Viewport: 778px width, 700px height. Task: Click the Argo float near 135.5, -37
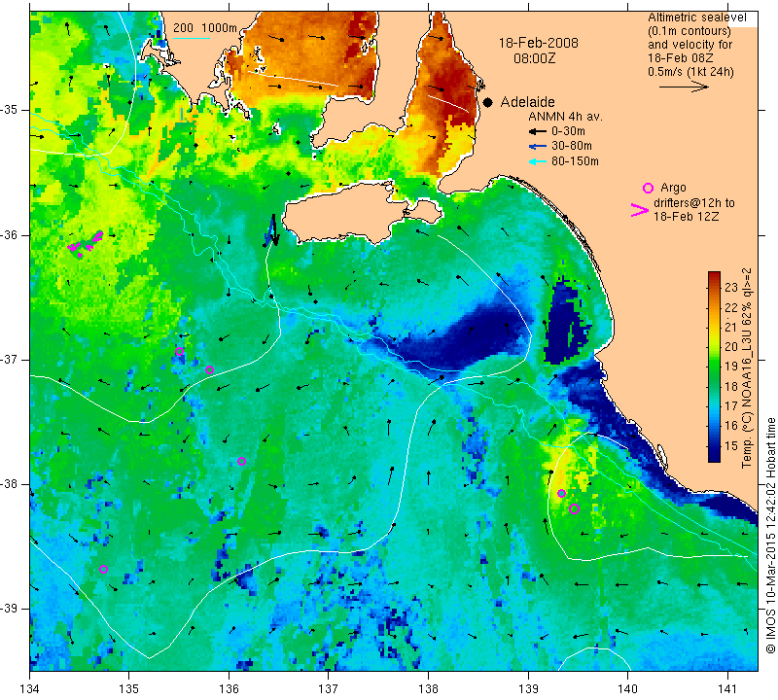coord(180,352)
